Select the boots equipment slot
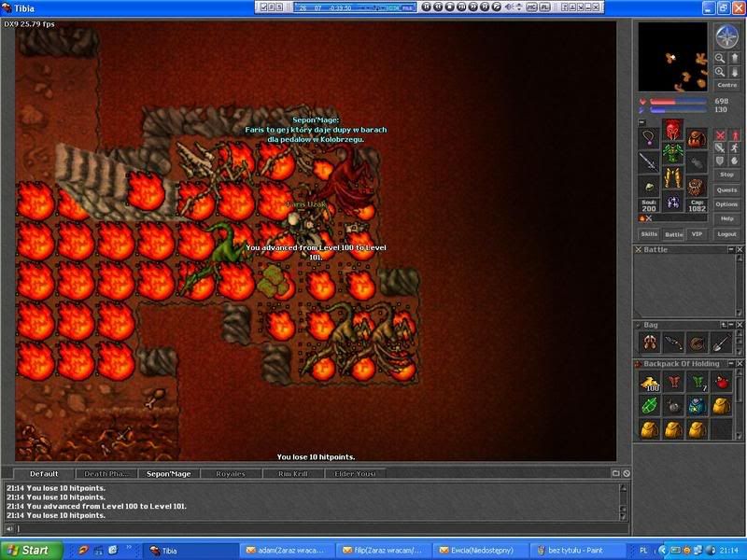The image size is (747, 560). pyautogui.click(x=672, y=202)
